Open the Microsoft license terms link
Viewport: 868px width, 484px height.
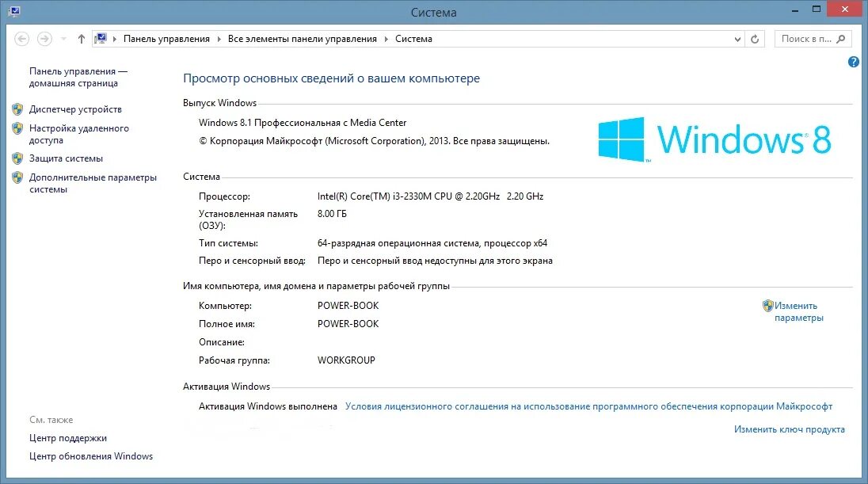[588, 406]
